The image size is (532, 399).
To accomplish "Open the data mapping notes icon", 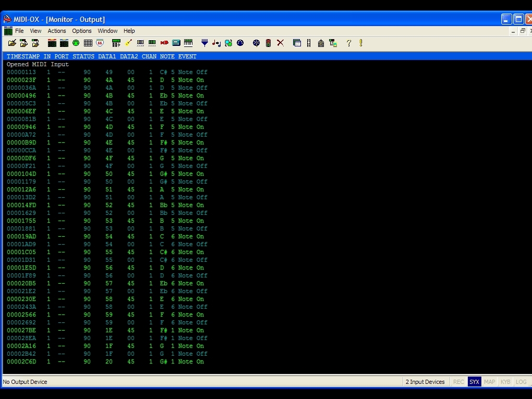I will coord(216,43).
